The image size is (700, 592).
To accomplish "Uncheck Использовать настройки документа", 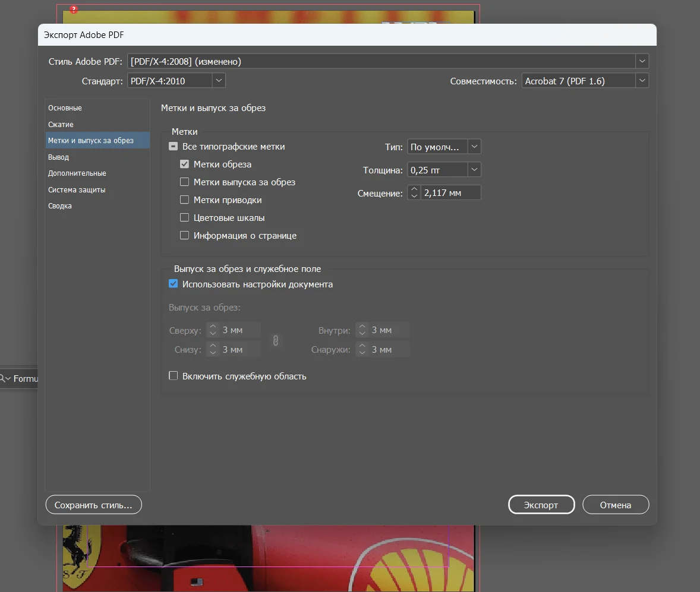I will pos(174,284).
